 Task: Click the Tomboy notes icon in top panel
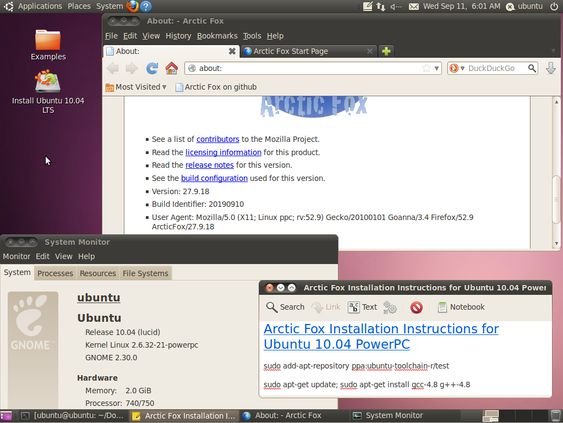point(367,6)
